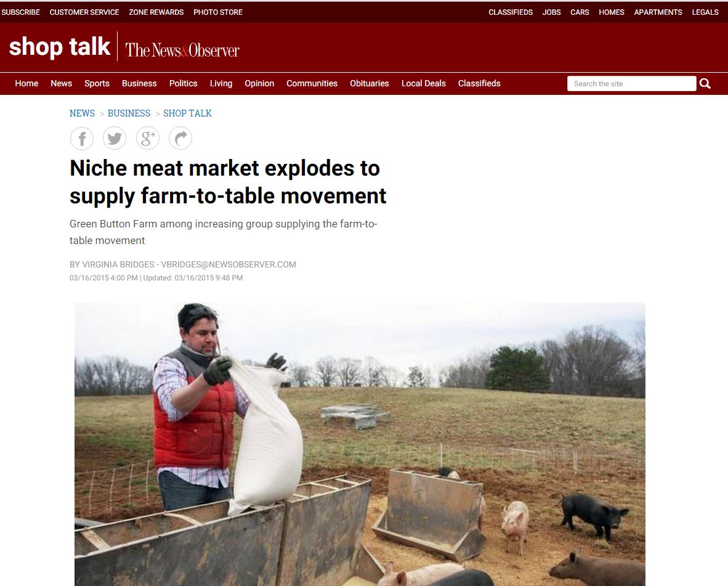Image resolution: width=728 pixels, height=586 pixels.
Task: Click the SUBSCRIBE link in top bar
Action: point(21,12)
